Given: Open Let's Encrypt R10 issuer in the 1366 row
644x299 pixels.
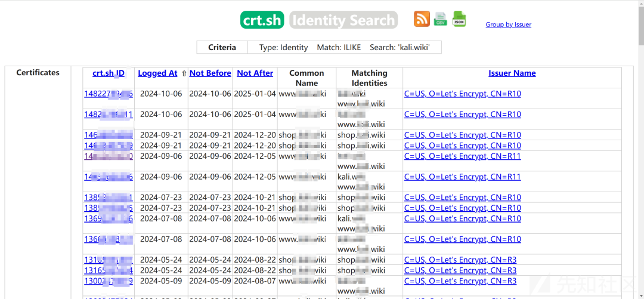Looking at the screenshot, I should tap(463, 239).
